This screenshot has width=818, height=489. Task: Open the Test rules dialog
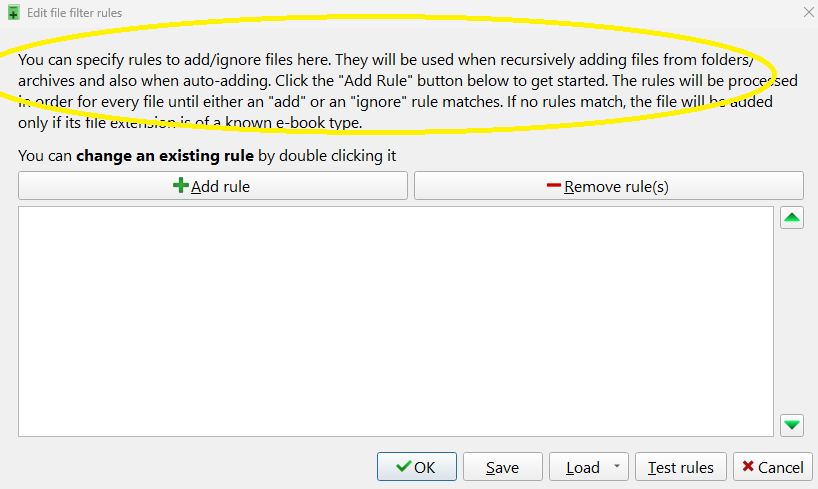click(x=681, y=467)
